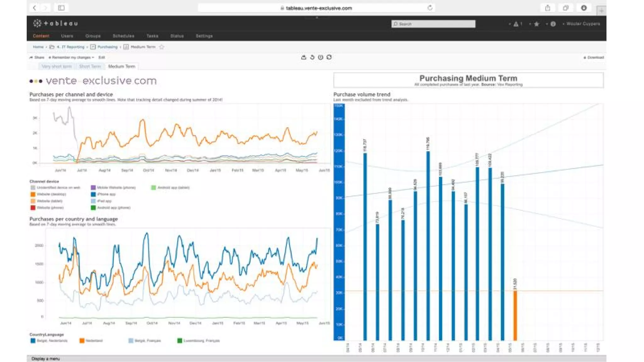
Task: Click the help info circle icon
Action: [553, 24]
